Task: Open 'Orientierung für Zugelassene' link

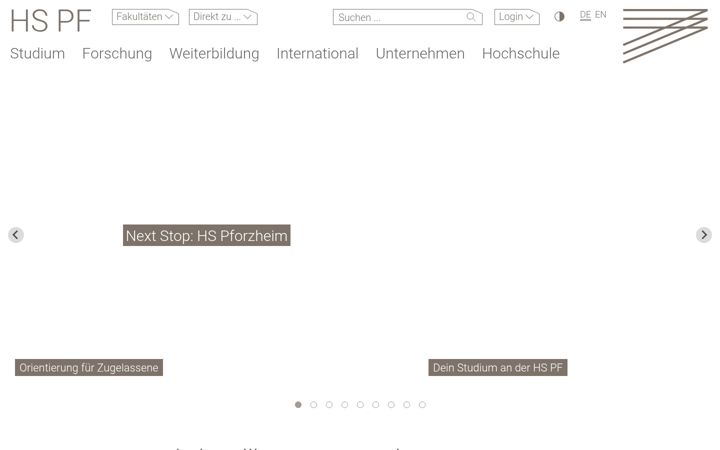Action: pos(89,367)
